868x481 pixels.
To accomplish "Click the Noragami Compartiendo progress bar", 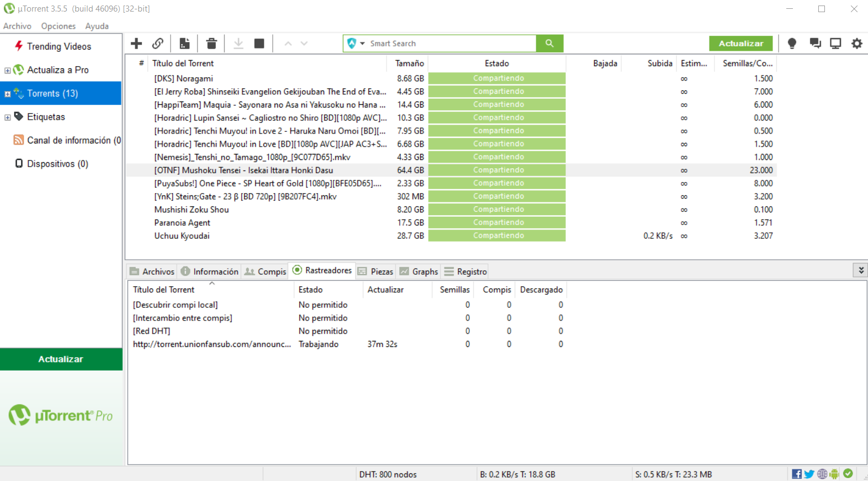I will tap(497, 78).
